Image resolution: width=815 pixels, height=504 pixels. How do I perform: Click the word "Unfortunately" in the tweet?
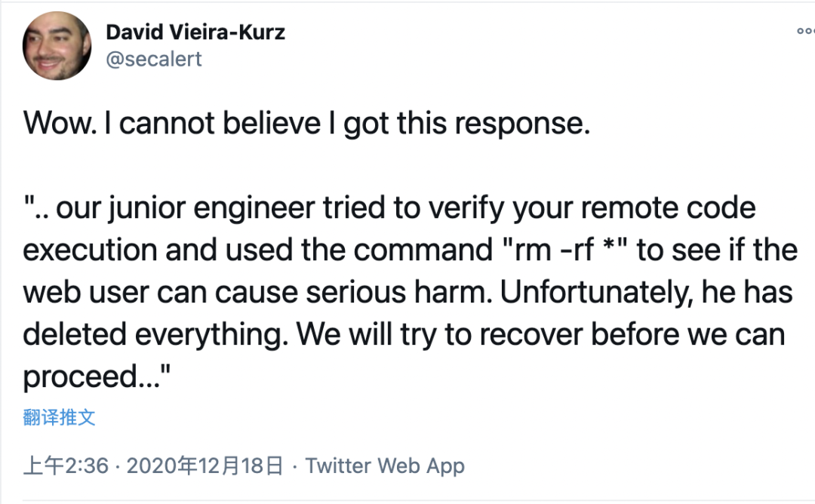(597, 293)
